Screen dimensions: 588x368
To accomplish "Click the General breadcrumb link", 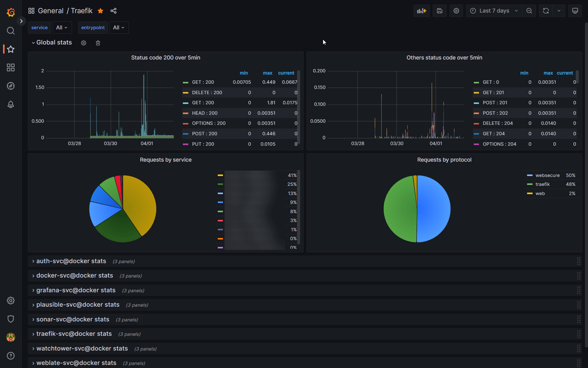I will (50, 10).
